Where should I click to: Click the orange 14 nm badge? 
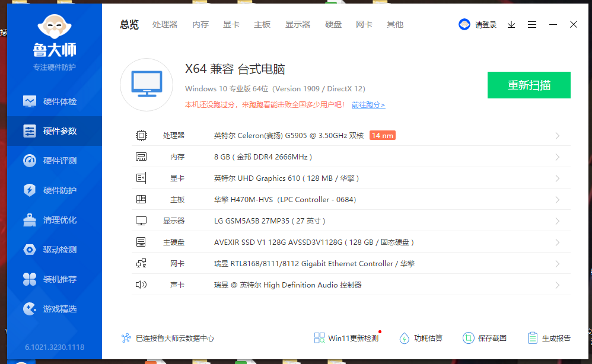[x=383, y=135]
